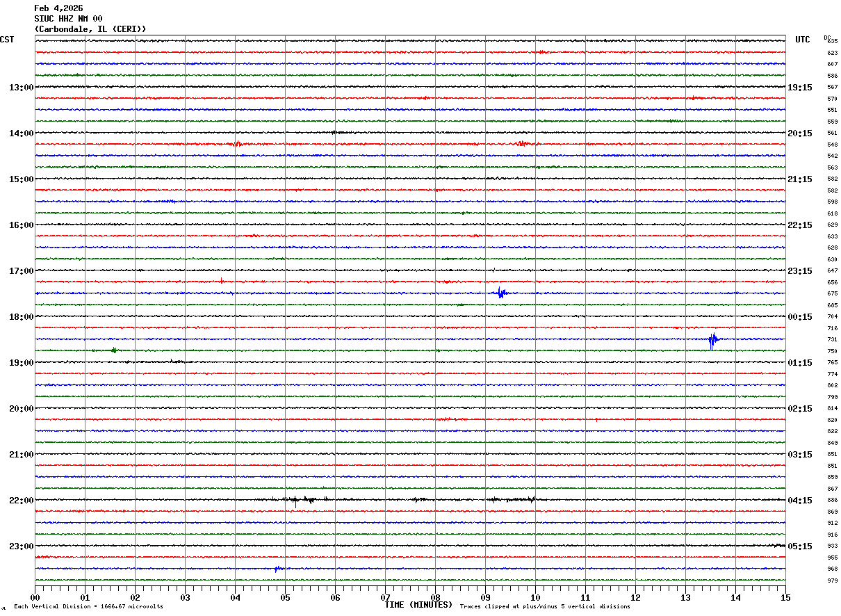Click the 20:15 UTC time label
The height and width of the screenshot is (616, 841).
(800, 133)
